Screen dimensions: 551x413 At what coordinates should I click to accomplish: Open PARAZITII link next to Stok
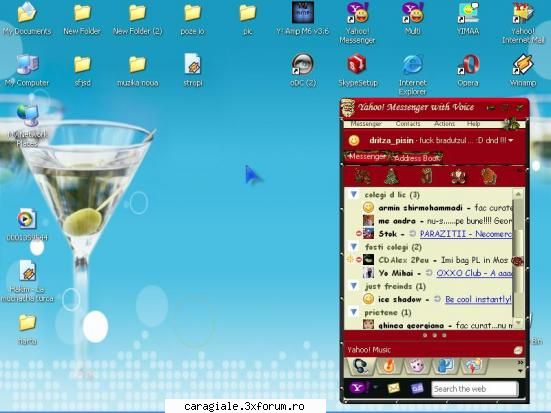click(466, 234)
